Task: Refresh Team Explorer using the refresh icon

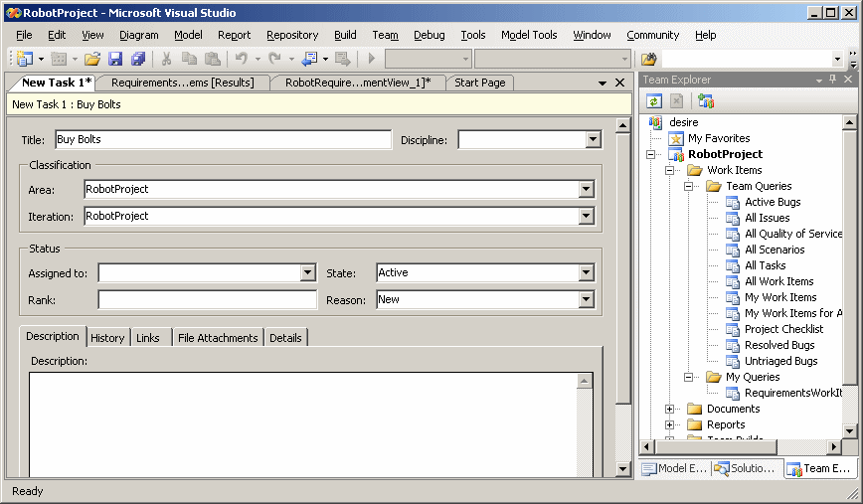Action: tap(654, 100)
